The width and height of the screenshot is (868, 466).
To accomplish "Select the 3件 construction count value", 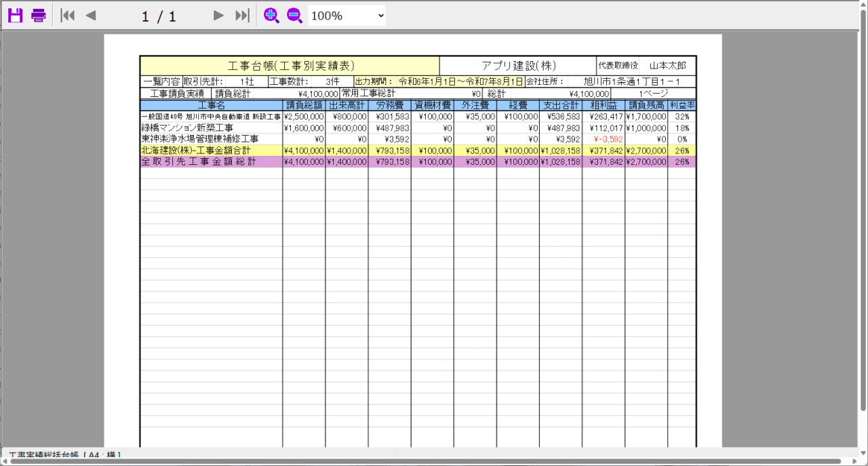I will click(332, 82).
